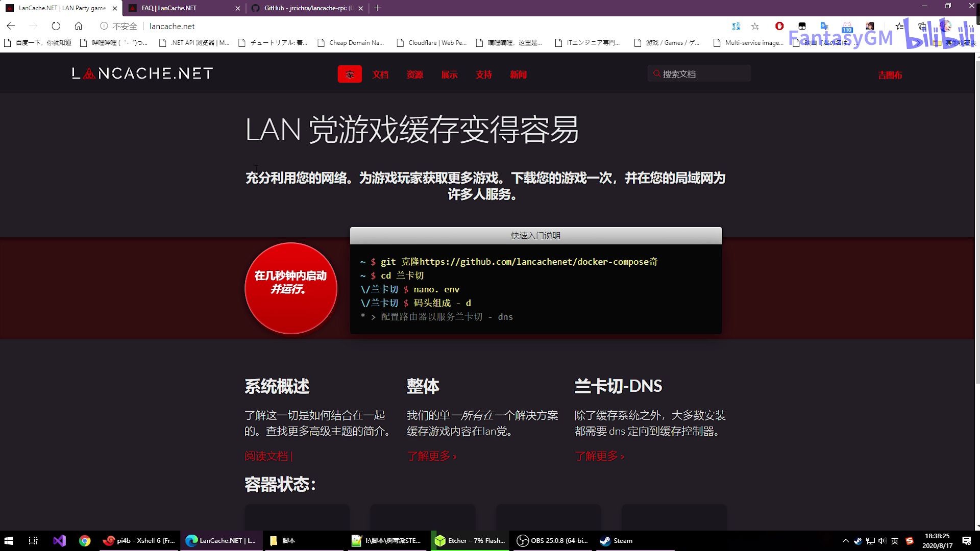The height and width of the screenshot is (551, 980).
Task: Open the Windows Start menu
Action: click(x=9, y=541)
